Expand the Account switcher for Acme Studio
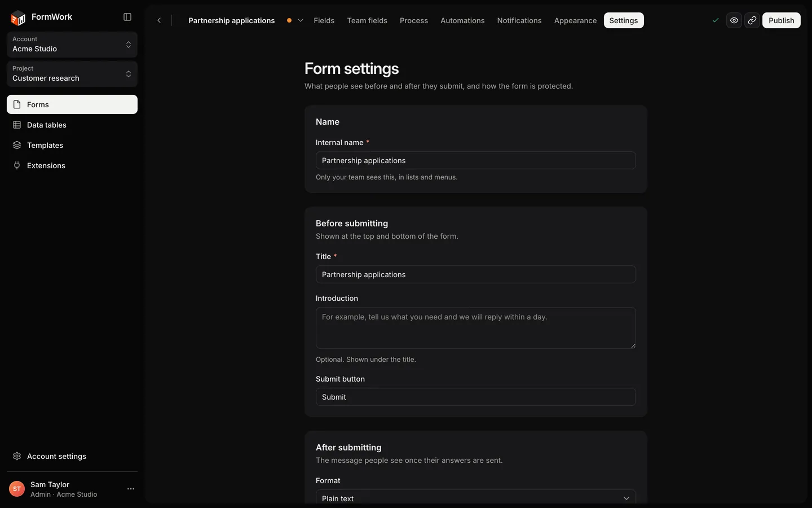 (72, 44)
